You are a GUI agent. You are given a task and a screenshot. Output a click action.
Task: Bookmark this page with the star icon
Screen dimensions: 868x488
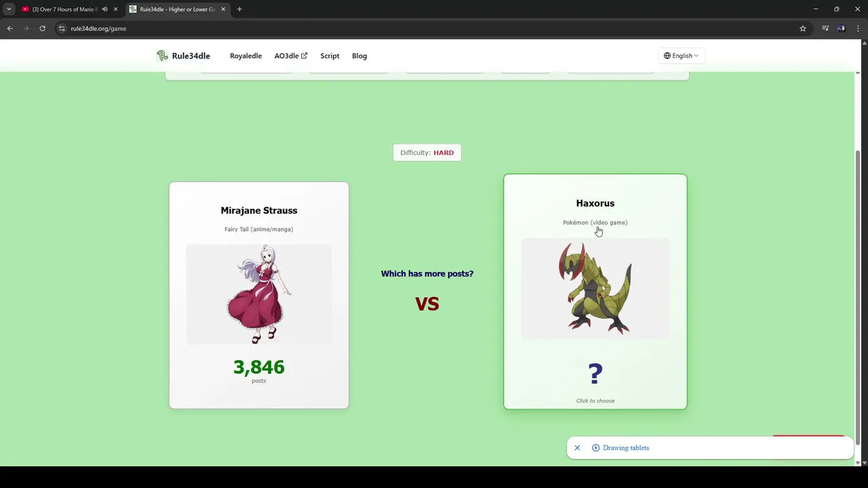coord(803,28)
